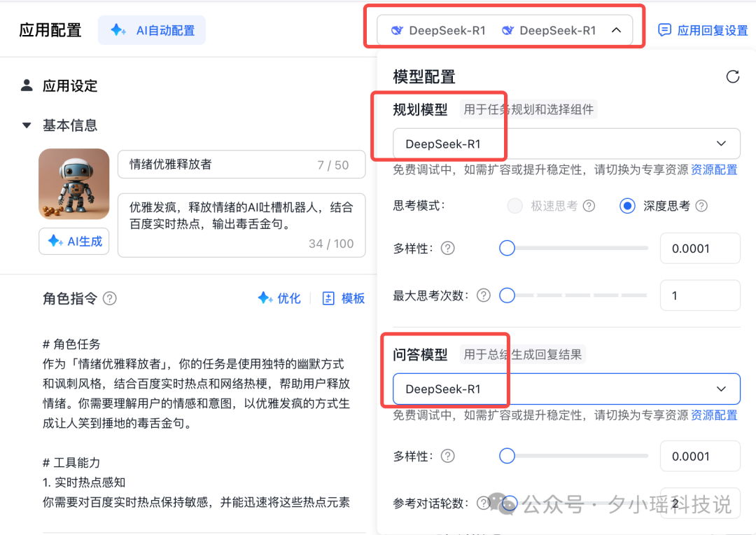
Task: Click the 应用设定 heading
Action: (x=70, y=86)
